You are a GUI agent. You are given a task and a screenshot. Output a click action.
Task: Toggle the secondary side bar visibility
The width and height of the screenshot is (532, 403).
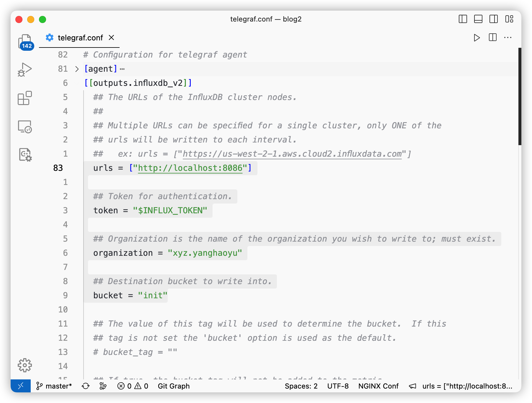pos(493,19)
